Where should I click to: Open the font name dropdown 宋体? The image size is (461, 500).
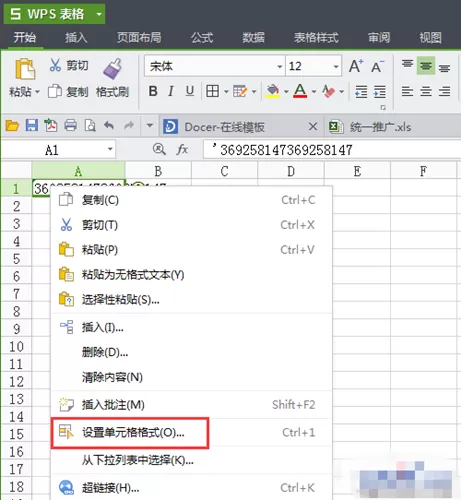tap(280, 66)
